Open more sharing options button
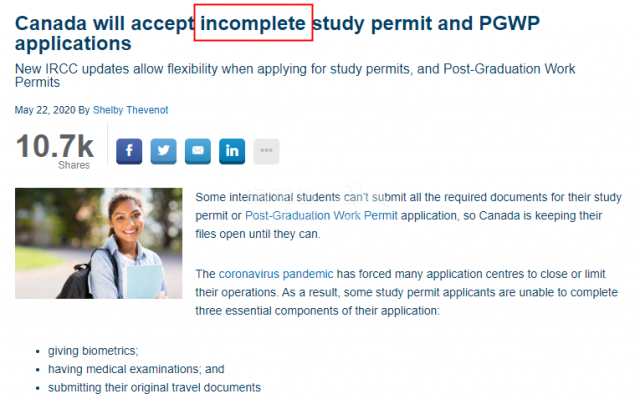The width and height of the screenshot is (640, 404). click(266, 151)
